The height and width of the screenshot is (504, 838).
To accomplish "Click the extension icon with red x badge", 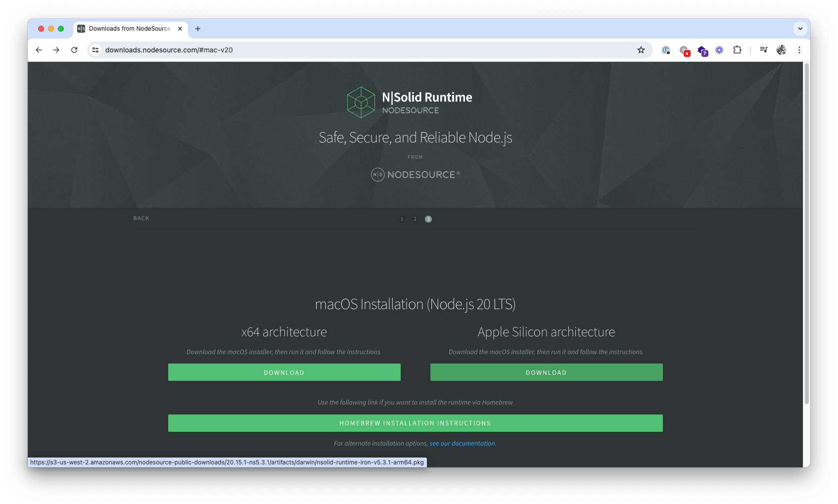I will pyautogui.click(x=684, y=50).
